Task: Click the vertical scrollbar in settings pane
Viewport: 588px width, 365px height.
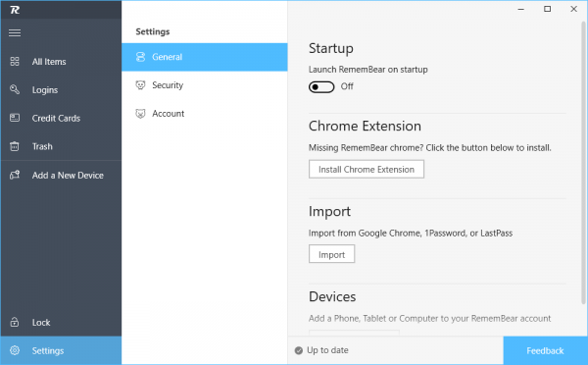Action: coord(583,163)
